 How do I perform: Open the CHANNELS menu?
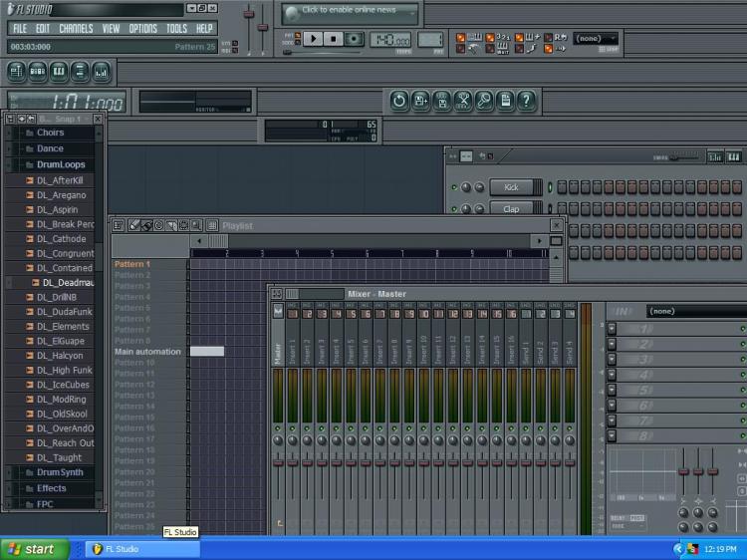76,29
